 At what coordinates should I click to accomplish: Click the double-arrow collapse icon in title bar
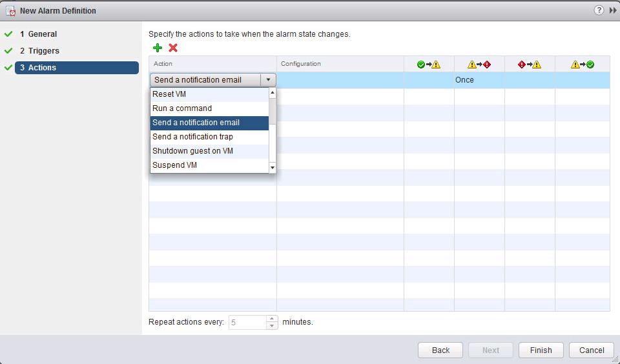[x=612, y=11]
